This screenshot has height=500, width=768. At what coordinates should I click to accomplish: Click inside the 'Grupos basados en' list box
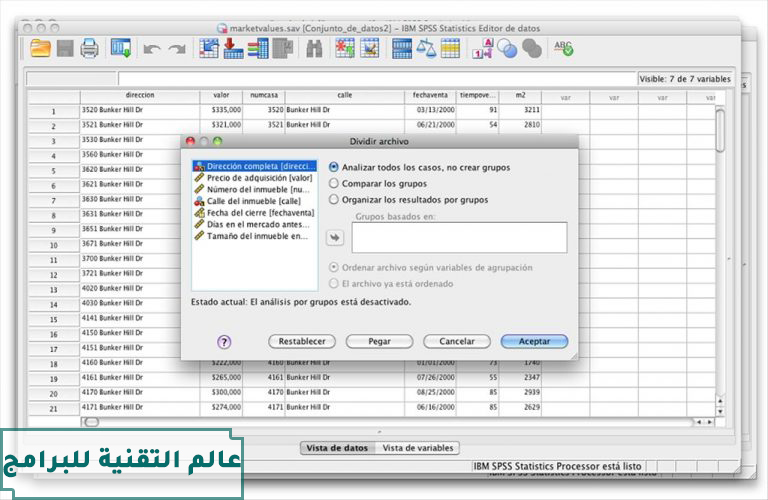(x=459, y=238)
